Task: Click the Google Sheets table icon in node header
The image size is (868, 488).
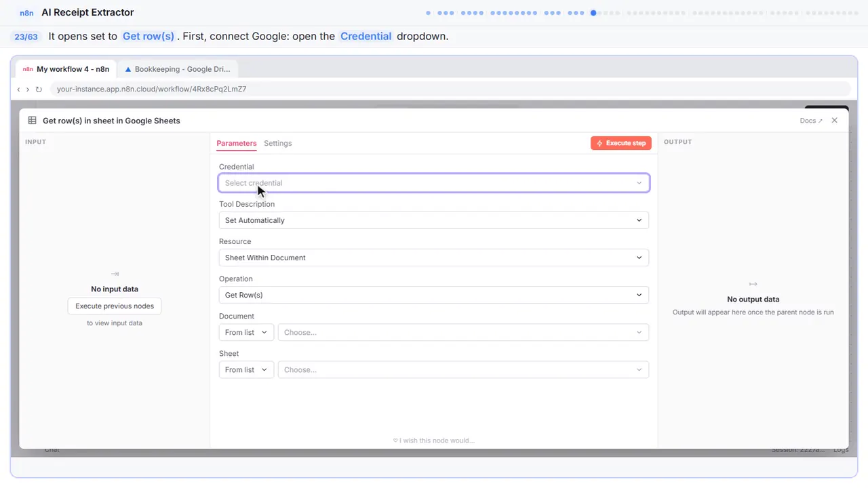Action: click(x=32, y=121)
